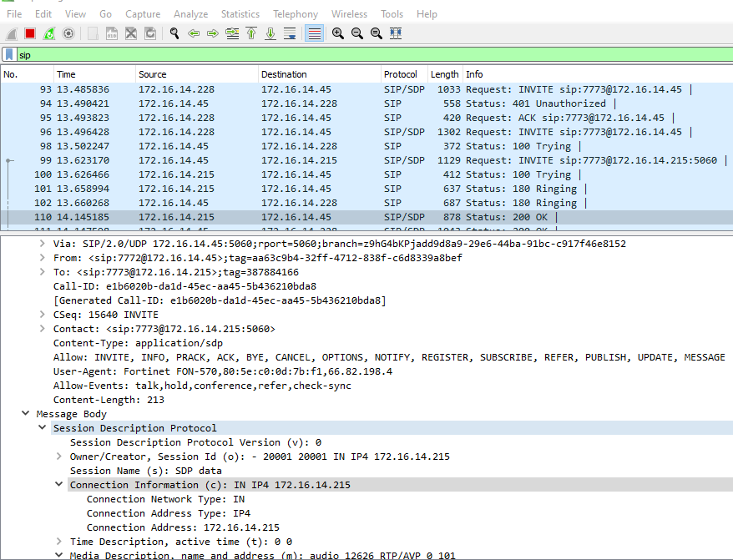733x560 pixels.
Task: Expand Owner/Creator, Session Id row
Action: coord(59,457)
